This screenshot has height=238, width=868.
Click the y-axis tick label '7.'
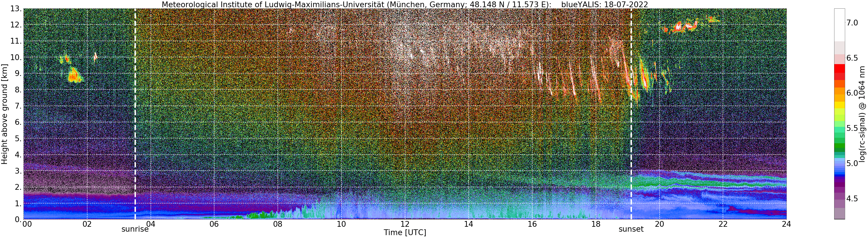click(x=18, y=106)
